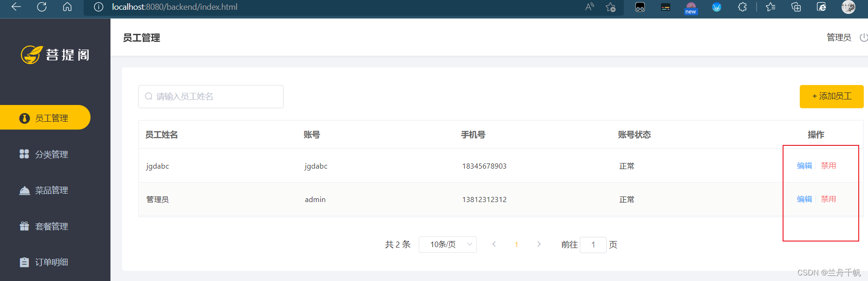Click the power logout icon
The height and width of the screenshot is (281, 868).
863,38
